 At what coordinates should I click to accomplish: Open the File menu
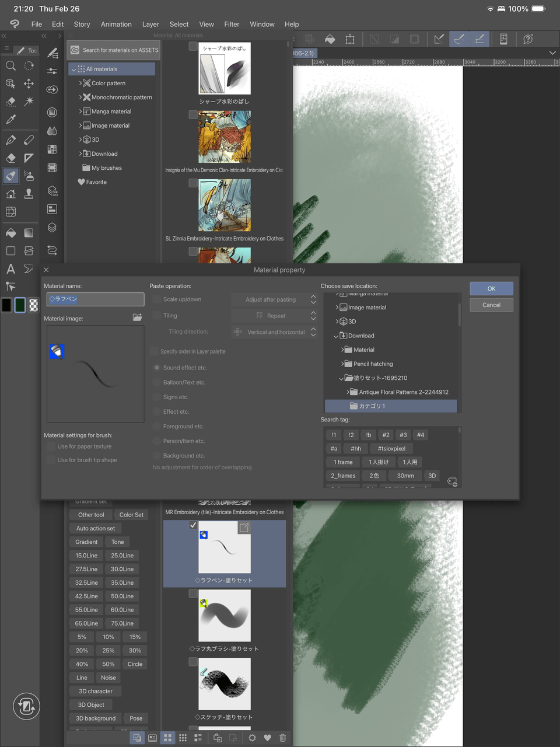(37, 24)
